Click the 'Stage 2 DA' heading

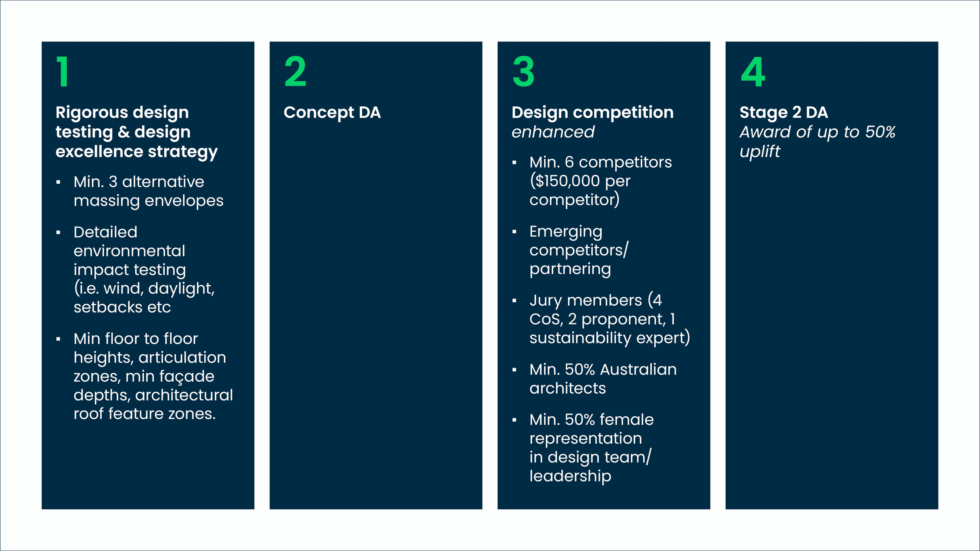pos(784,112)
